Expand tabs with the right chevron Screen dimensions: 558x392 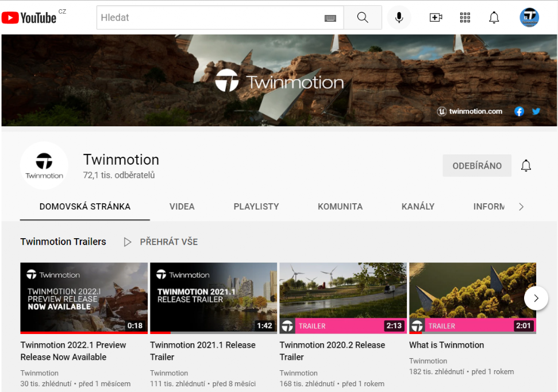521,207
